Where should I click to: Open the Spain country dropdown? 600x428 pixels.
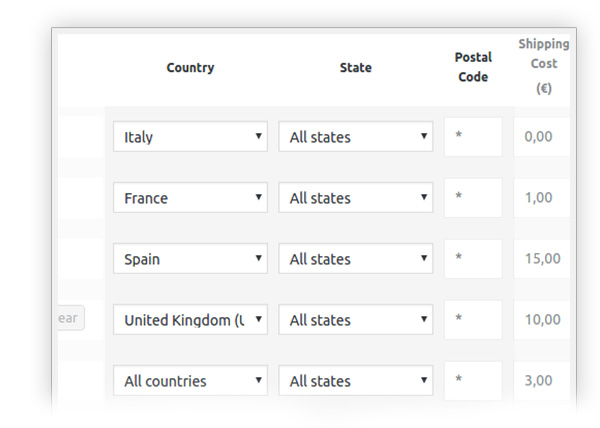(x=190, y=259)
